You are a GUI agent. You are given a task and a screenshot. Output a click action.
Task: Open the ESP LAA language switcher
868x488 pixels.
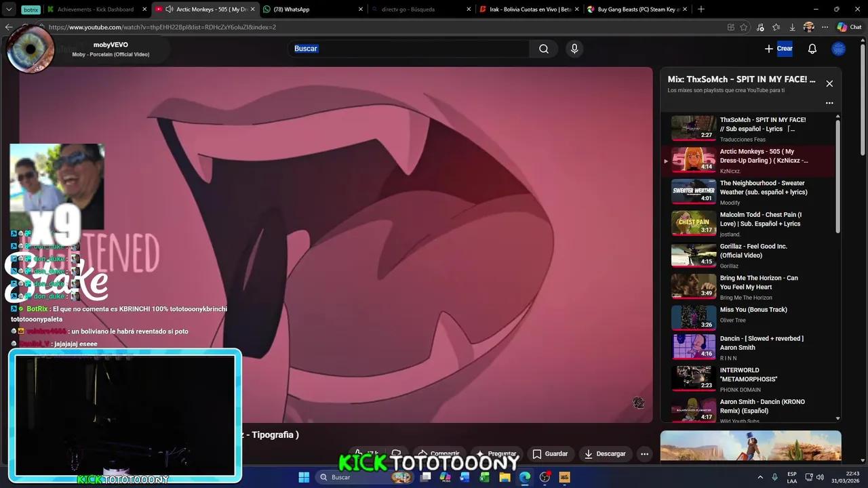click(x=792, y=477)
